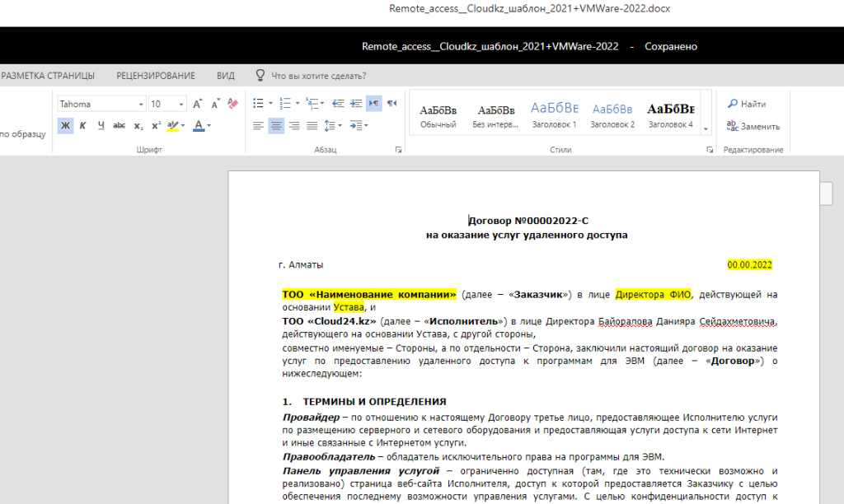Open highlight color dropdown arrow

tap(183, 126)
